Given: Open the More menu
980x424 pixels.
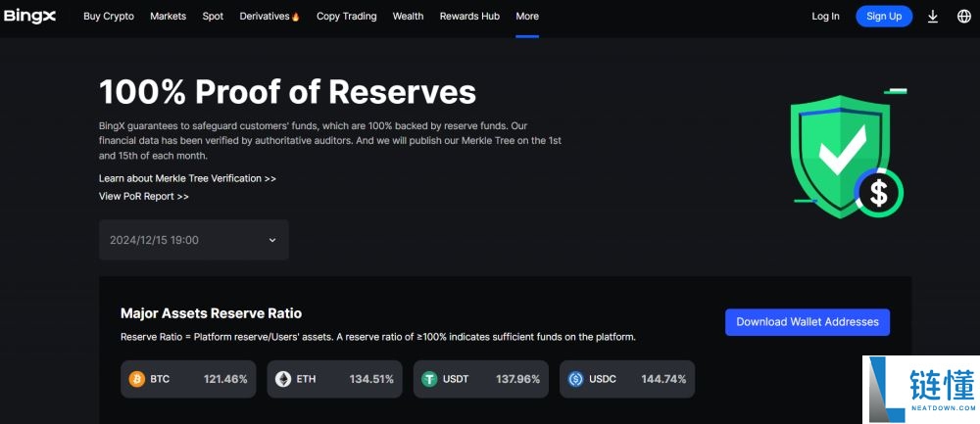Looking at the screenshot, I should [x=527, y=17].
